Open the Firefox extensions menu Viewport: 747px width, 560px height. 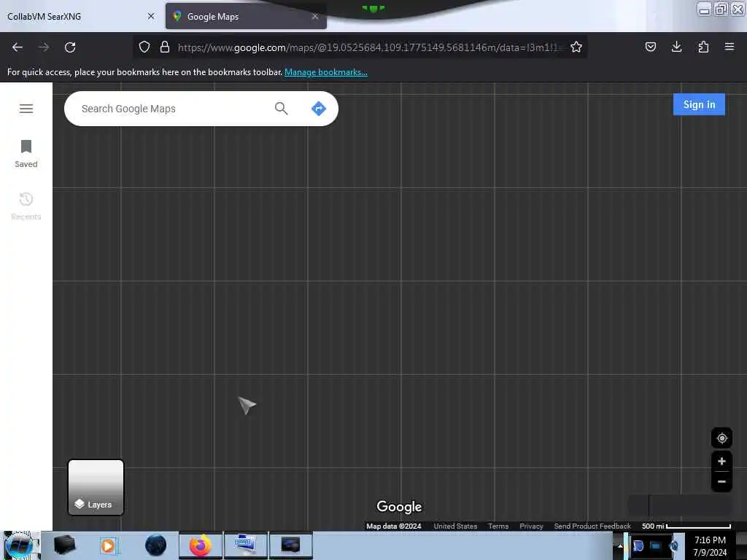pos(703,47)
